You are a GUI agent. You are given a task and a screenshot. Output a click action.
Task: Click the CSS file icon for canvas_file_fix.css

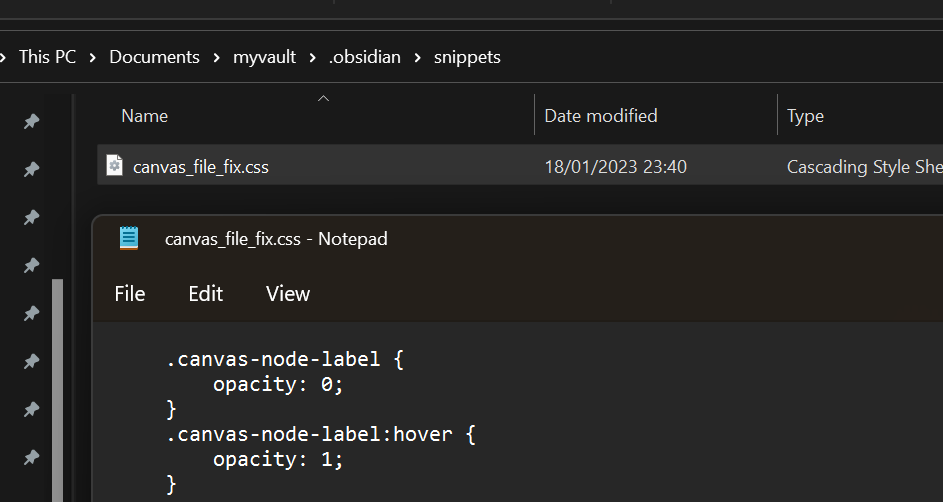pos(114,166)
